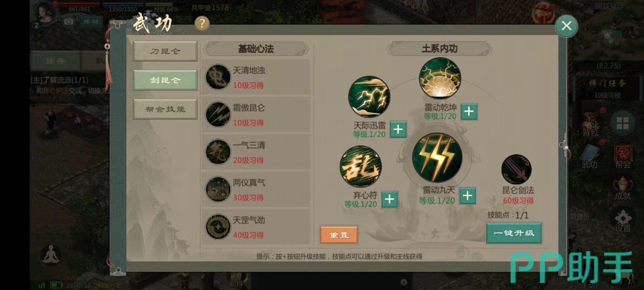Add a point to 天际迅雷 skill
Viewport: 644px width, 290px height.
click(398, 129)
